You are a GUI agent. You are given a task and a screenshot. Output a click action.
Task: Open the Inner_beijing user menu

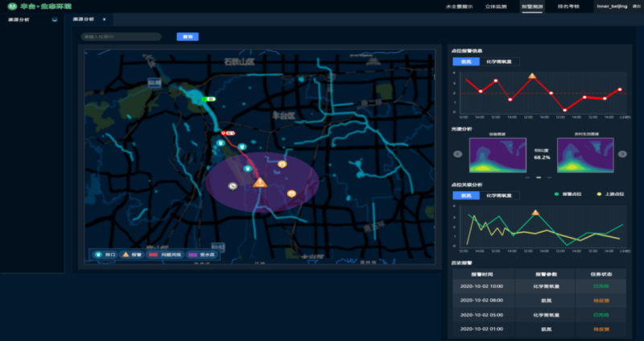pos(611,6)
